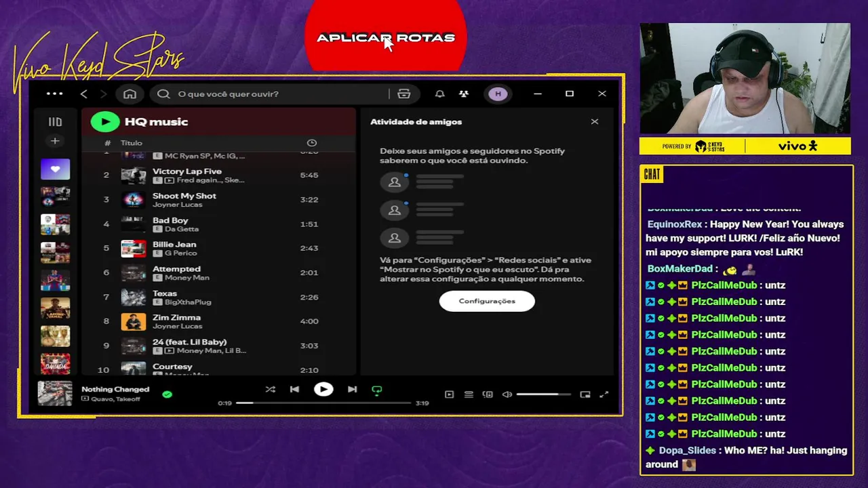Click the Configurações button
This screenshot has height=488, width=868.
point(487,301)
